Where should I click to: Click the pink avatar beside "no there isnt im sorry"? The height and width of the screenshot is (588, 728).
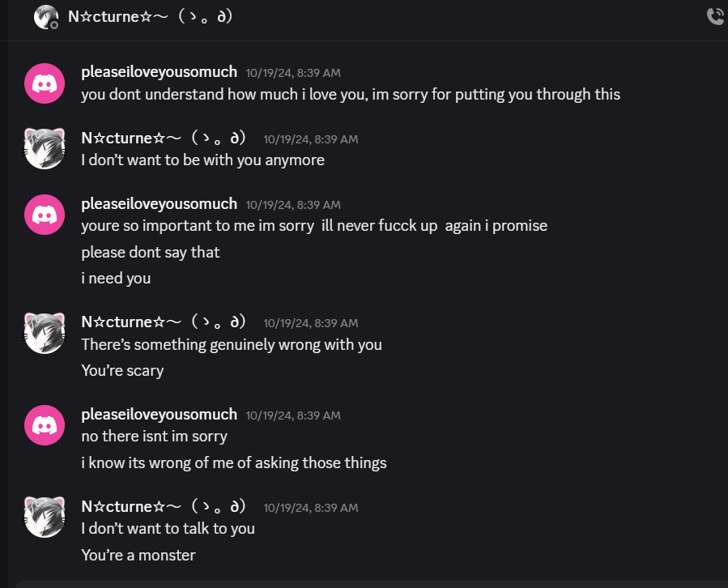[45, 425]
